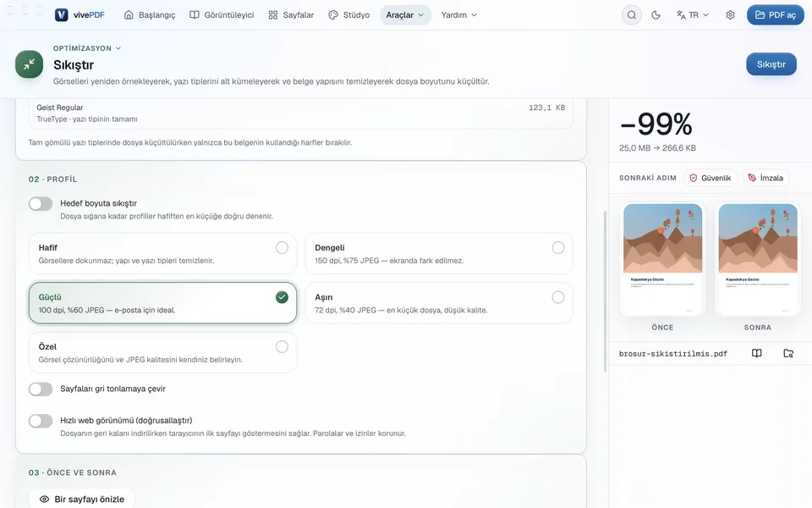Click the search magnifier icon

point(632,15)
